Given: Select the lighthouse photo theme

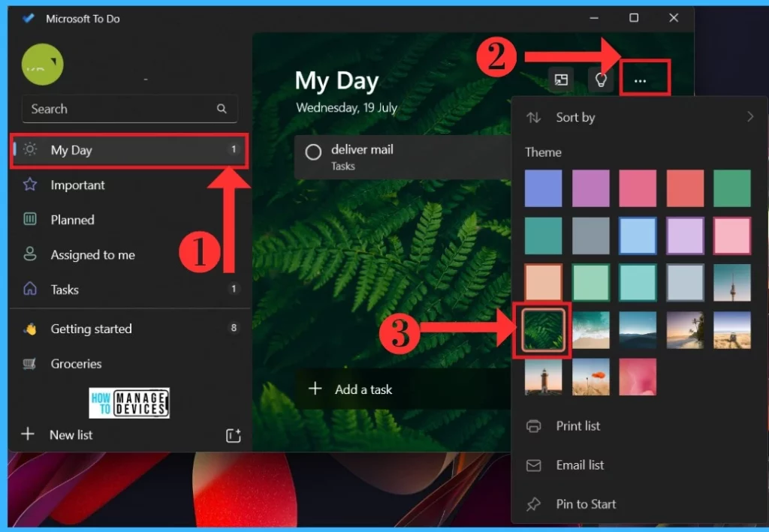Looking at the screenshot, I should tap(544, 377).
